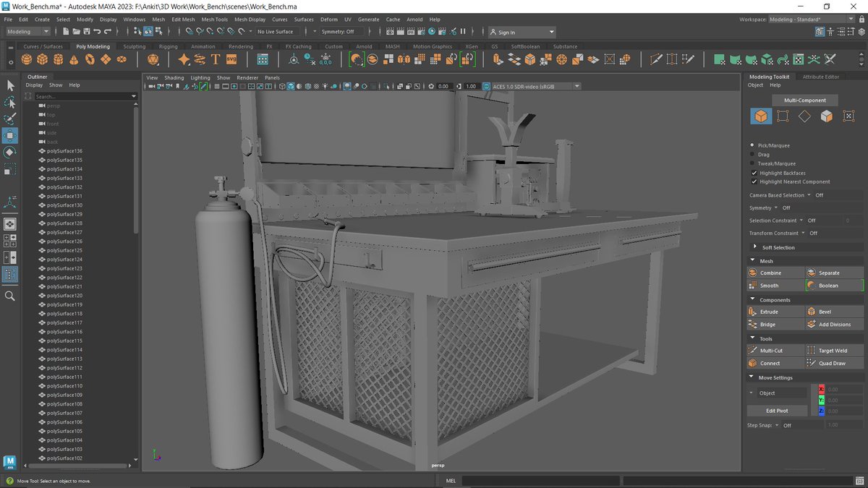Click the Extrude button
This screenshot has width=868, height=488.
point(775,312)
